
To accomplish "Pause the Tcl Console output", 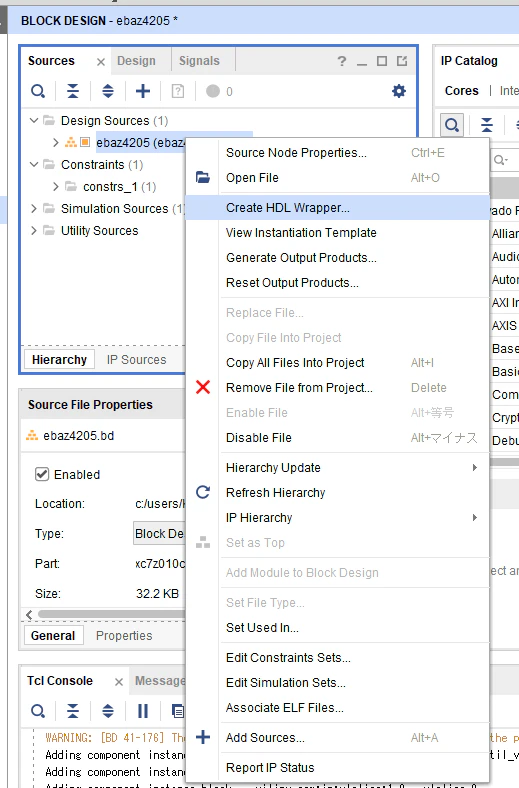I will pyautogui.click(x=143, y=711).
